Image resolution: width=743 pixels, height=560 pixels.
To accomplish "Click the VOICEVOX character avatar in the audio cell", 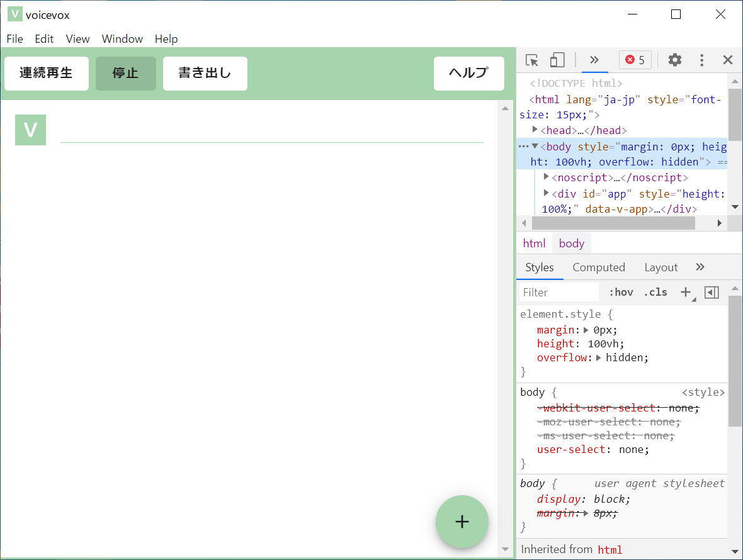I will pos(30,130).
